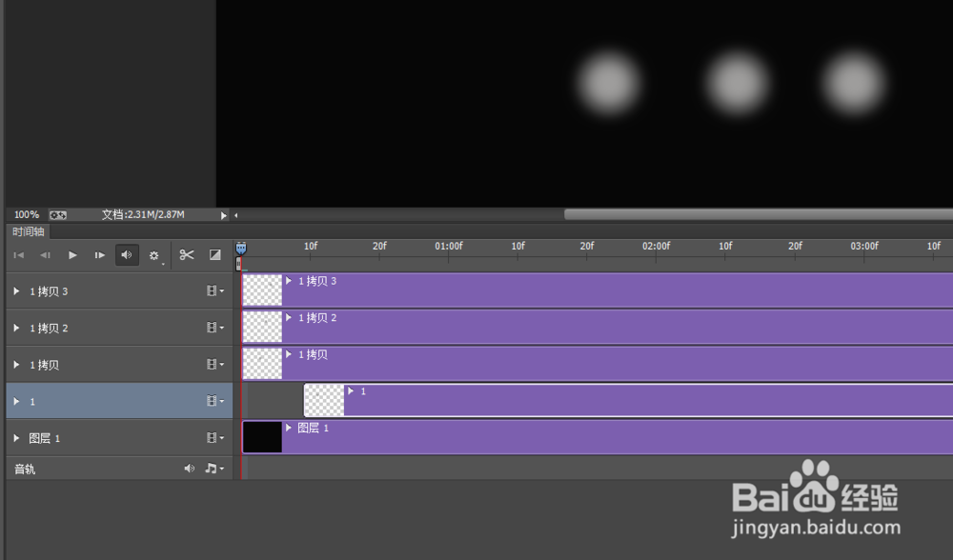Click the blue playhead marker
Screen dimensions: 953x560
point(241,248)
